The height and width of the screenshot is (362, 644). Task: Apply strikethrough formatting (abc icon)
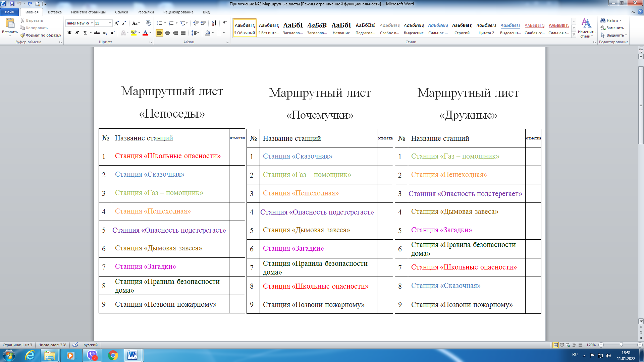(97, 33)
